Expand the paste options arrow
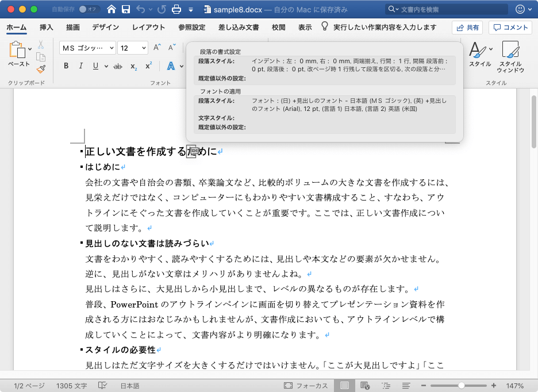Screen dimensions: 538x392 (30, 49)
